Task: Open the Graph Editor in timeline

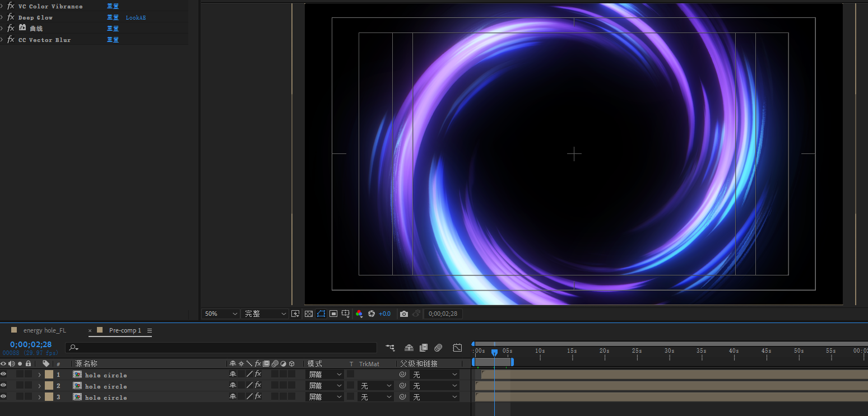Action: (x=457, y=348)
